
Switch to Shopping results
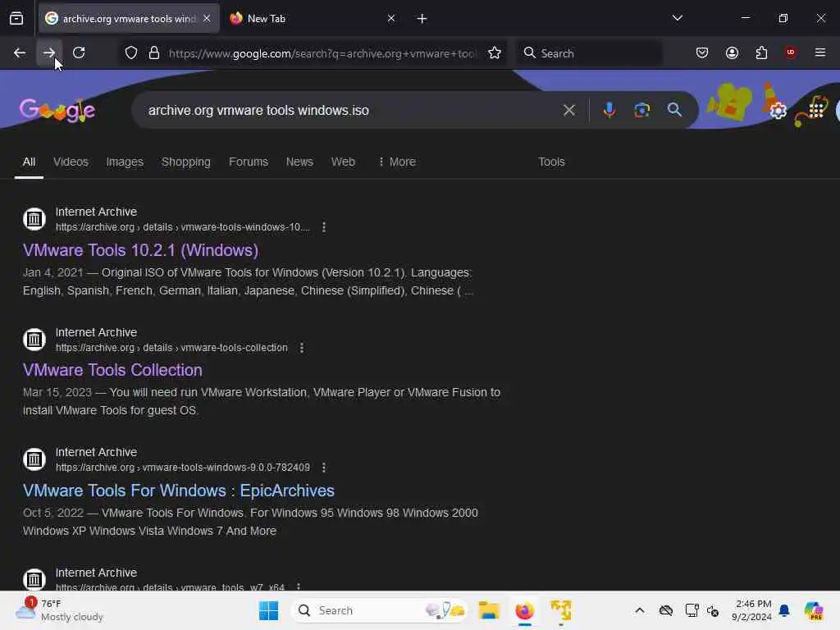(x=186, y=162)
